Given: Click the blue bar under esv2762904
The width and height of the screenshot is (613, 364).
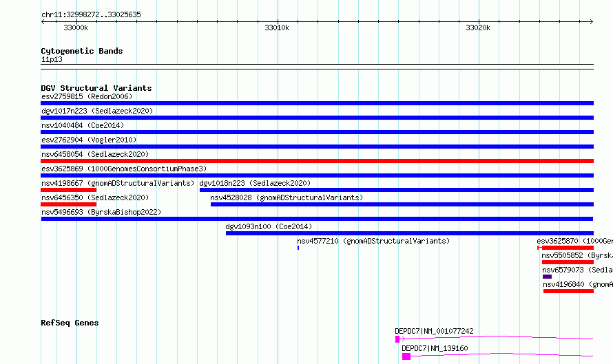Looking at the screenshot, I should tap(317, 147).
